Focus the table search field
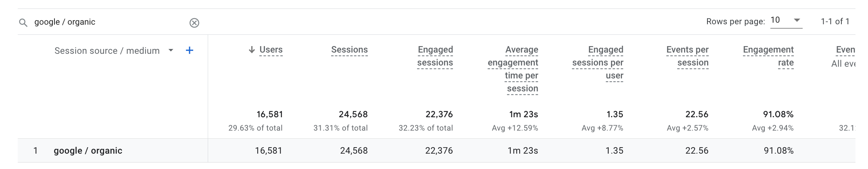The width and height of the screenshot is (868, 169). pyautogui.click(x=109, y=22)
